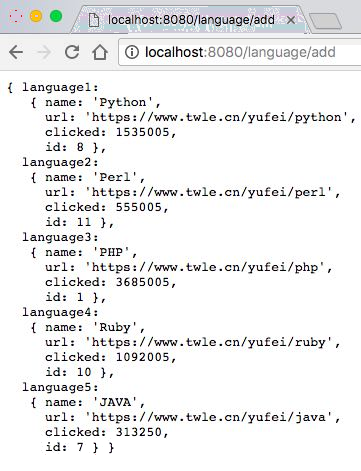This screenshot has height=471, width=361.
Task: View site information circle icon
Action: click(132, 52)
